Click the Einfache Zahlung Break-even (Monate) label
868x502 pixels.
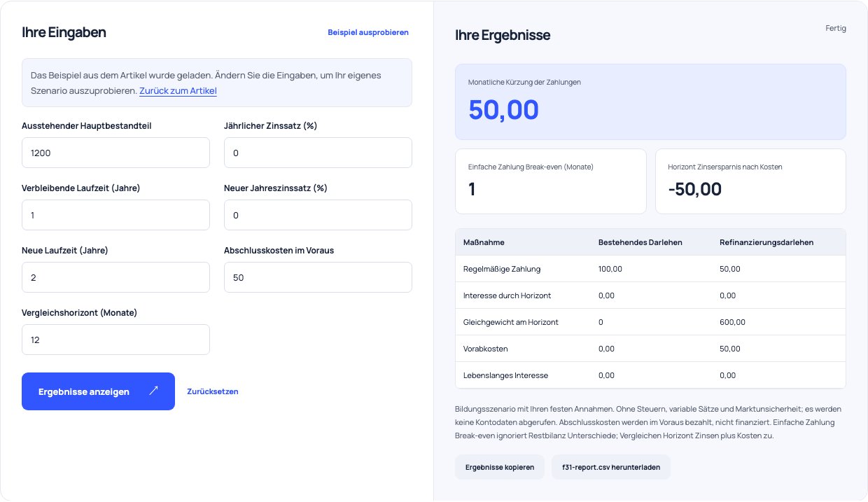[x=531, y=167]
